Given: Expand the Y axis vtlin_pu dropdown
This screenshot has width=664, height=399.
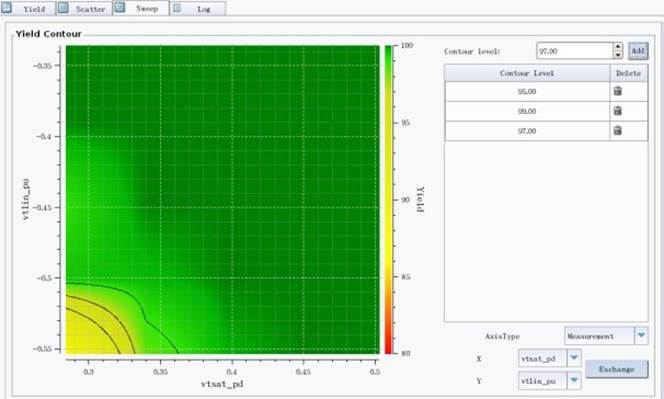Looking at the screenshot, I should [574, 380].
